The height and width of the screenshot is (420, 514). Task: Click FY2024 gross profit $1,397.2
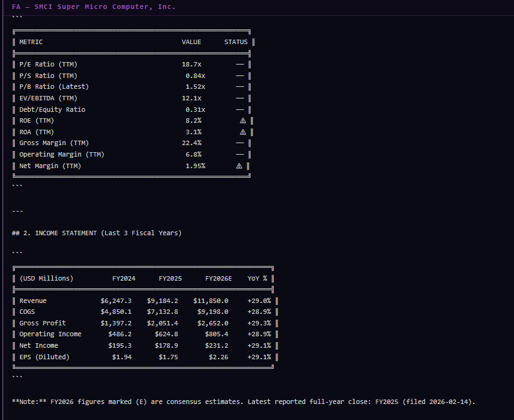[116, 323]
